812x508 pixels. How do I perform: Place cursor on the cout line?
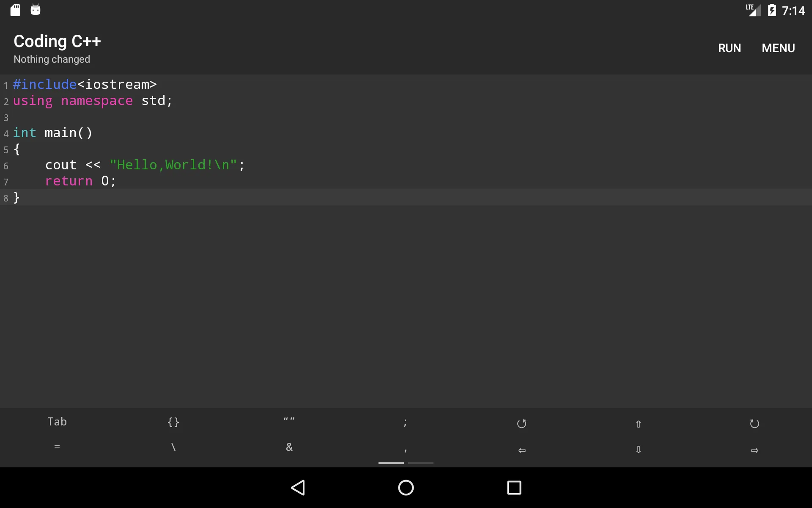[x=144, y=165]
